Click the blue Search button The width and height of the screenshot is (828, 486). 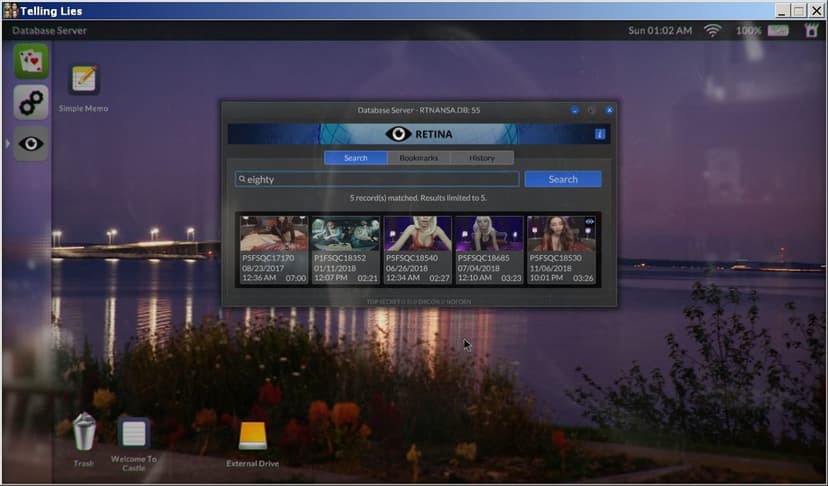pos(563,179)
